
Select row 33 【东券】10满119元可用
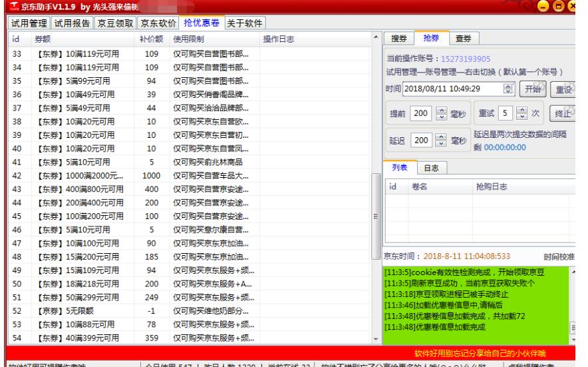coord(190,54)
